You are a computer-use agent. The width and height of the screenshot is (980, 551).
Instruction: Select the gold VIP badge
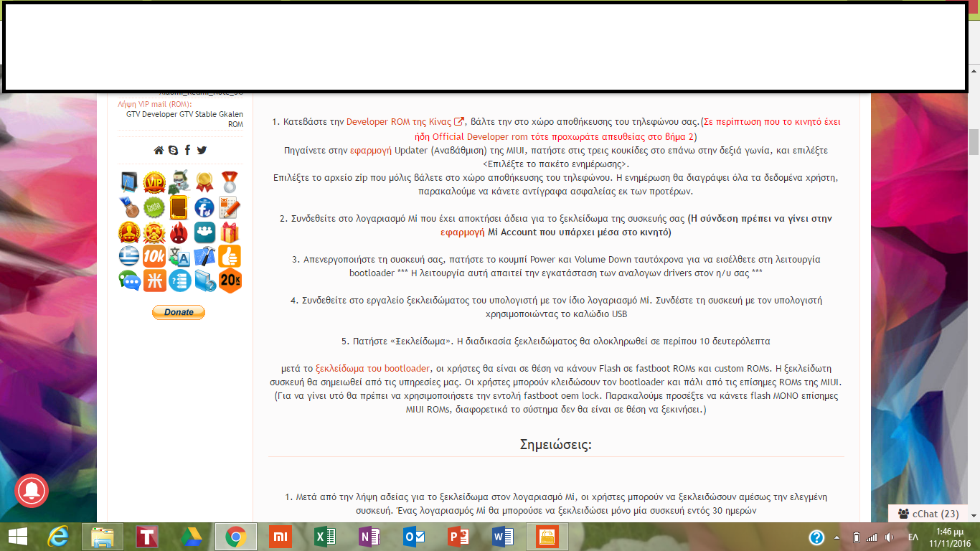[x=154, y=182]
